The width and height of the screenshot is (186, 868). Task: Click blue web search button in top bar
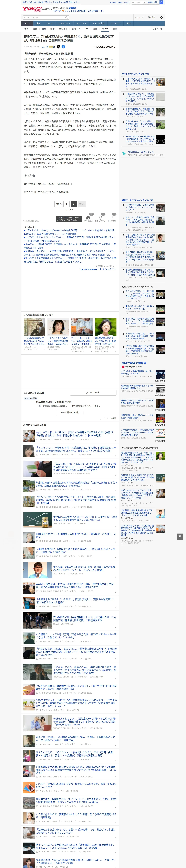161,2
